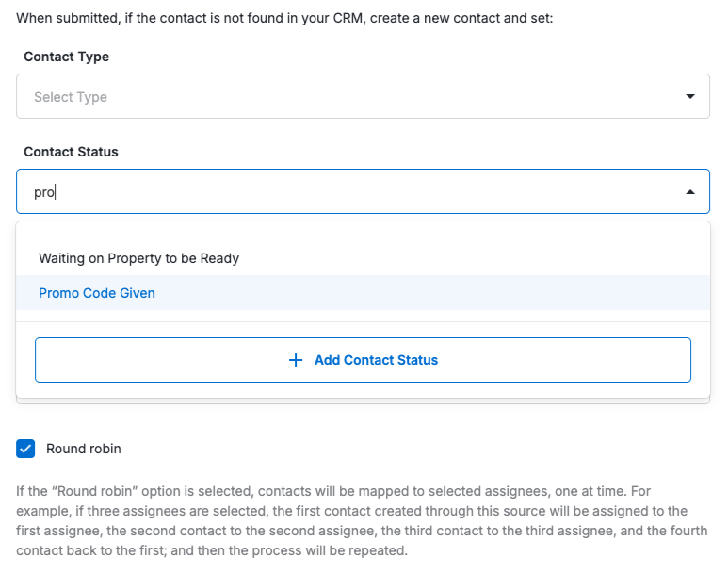Click empty space above the Waiting on Property option

[x=363, y=233]
